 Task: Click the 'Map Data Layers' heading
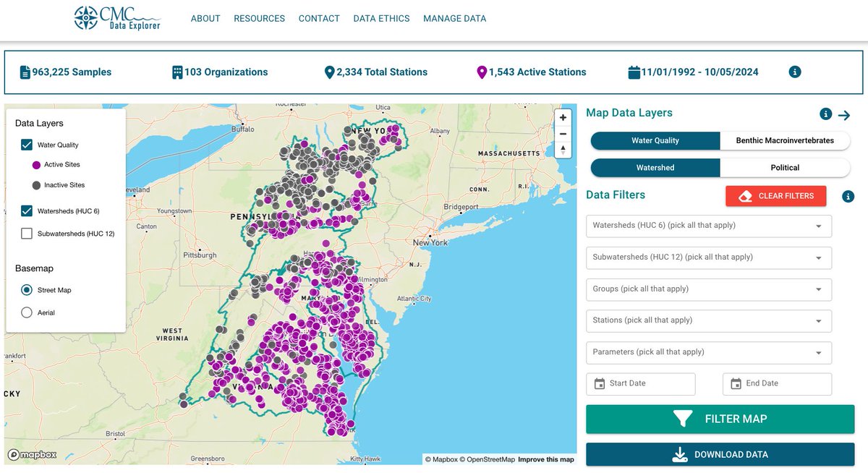click(x=629, y=113)
